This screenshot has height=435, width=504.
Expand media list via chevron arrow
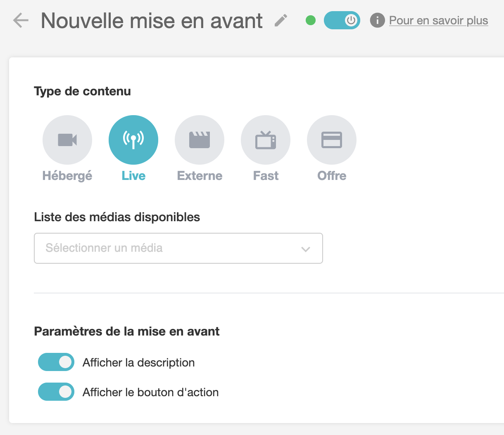point(306,249)
